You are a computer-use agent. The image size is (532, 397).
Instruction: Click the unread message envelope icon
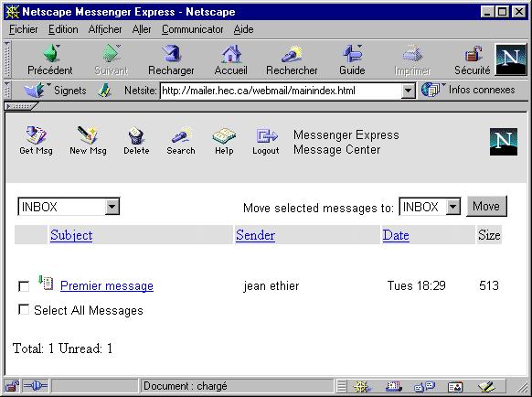[46, 283]
